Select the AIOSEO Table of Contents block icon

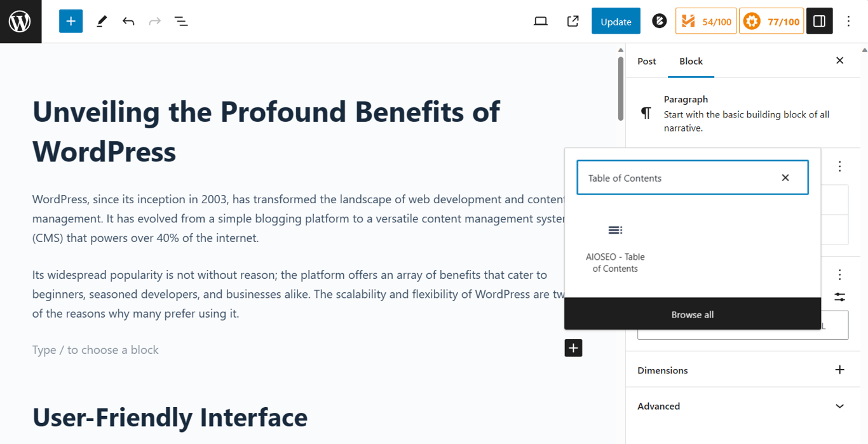(614, 230)
